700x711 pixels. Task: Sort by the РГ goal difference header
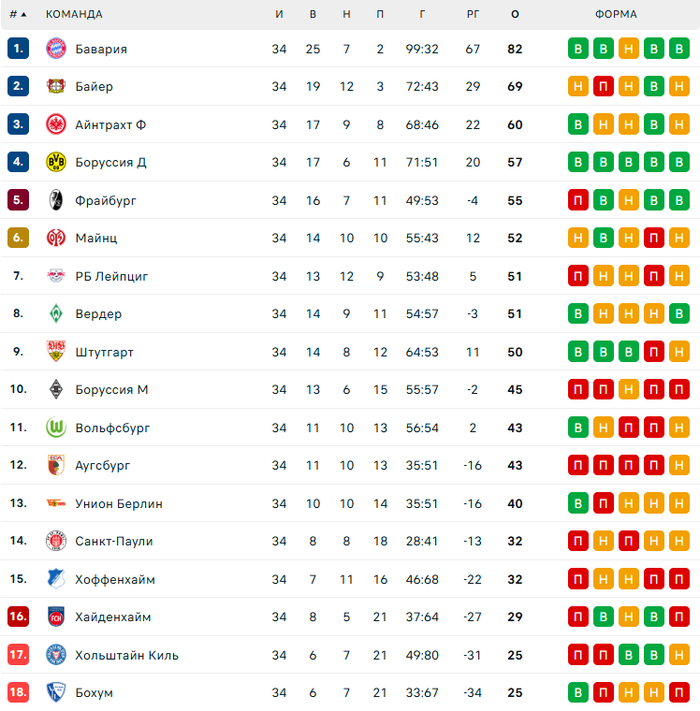click(473, 15)
